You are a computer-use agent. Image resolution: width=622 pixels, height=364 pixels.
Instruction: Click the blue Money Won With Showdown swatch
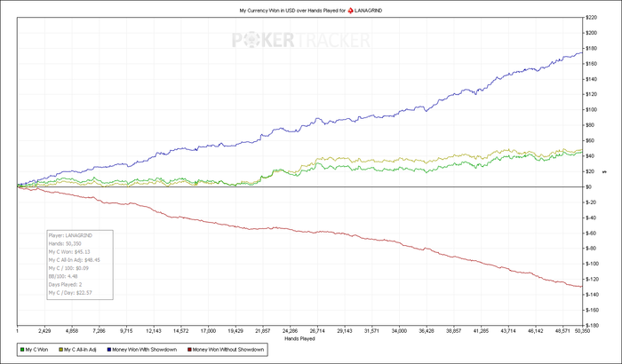click(109, 350)
